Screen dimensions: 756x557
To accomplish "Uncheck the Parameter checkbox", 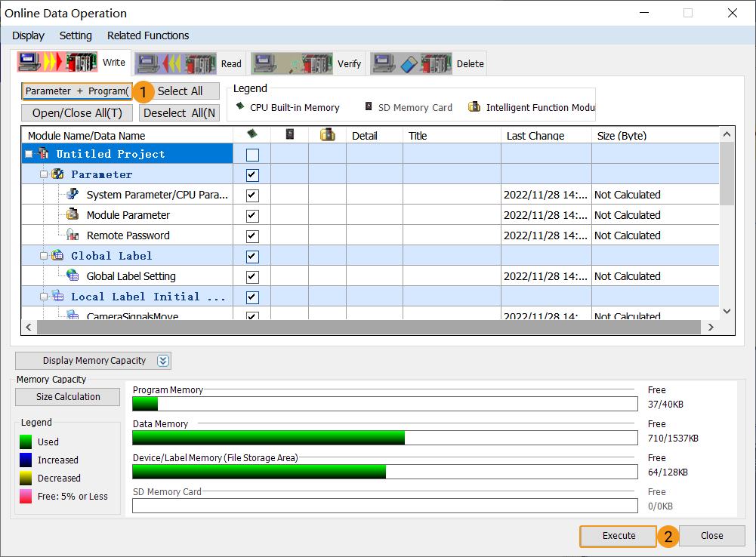I will [251, 174].
